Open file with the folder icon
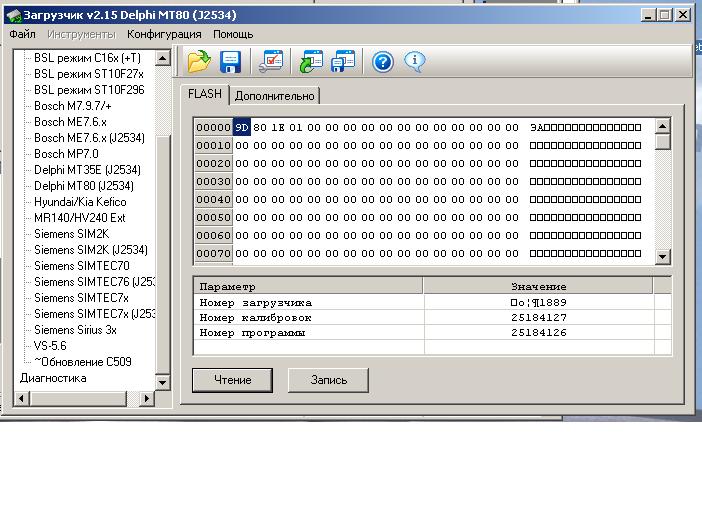The width and height of the screenshot is (702, 512). (x=199, y=61)
